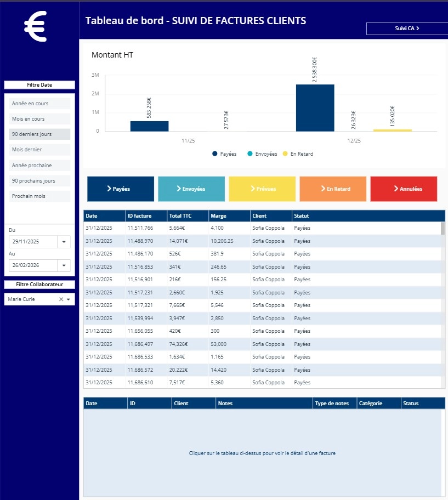Click the Prévues status filter button
Screen dimensions: 448x500
[x=262, y=189]
